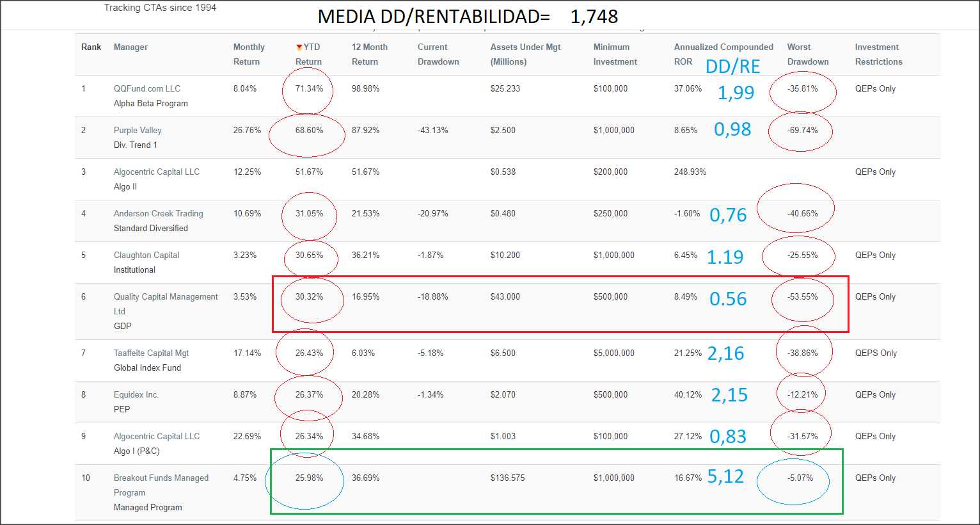Screen dimensions: 980x525
Task: Open Algocentric Capital LLC Algo I (P&C) manager link
Action: coord(157,437)
